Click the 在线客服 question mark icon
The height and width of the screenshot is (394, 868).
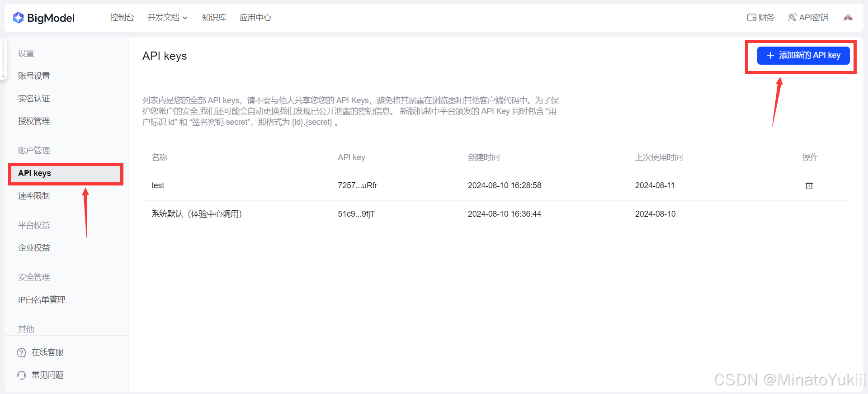21,352
